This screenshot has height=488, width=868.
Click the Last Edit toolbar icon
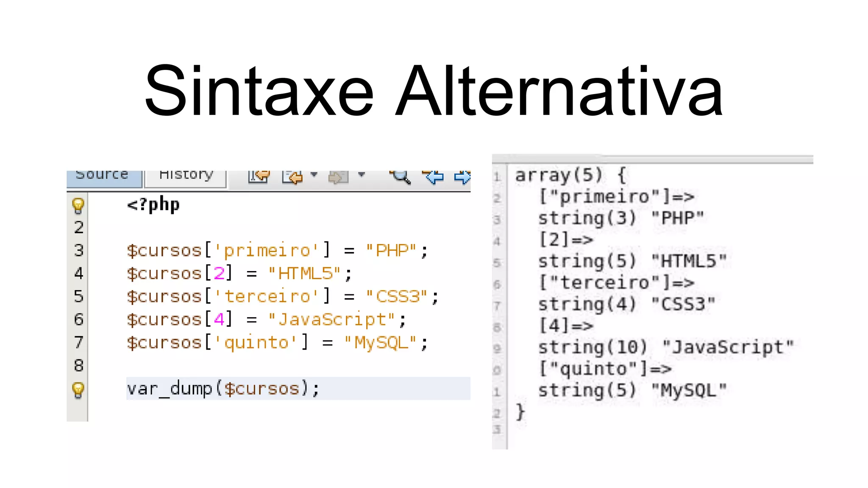(x=259, y=177)
